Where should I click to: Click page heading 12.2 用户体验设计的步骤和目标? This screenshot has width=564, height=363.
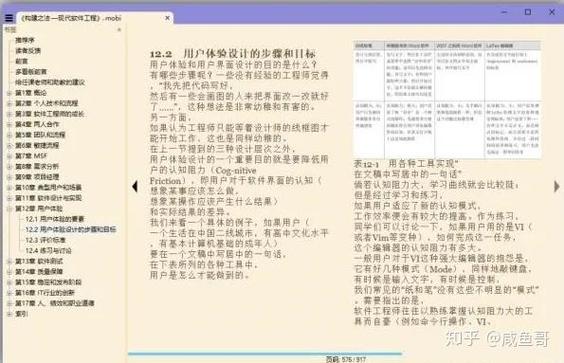233,54
